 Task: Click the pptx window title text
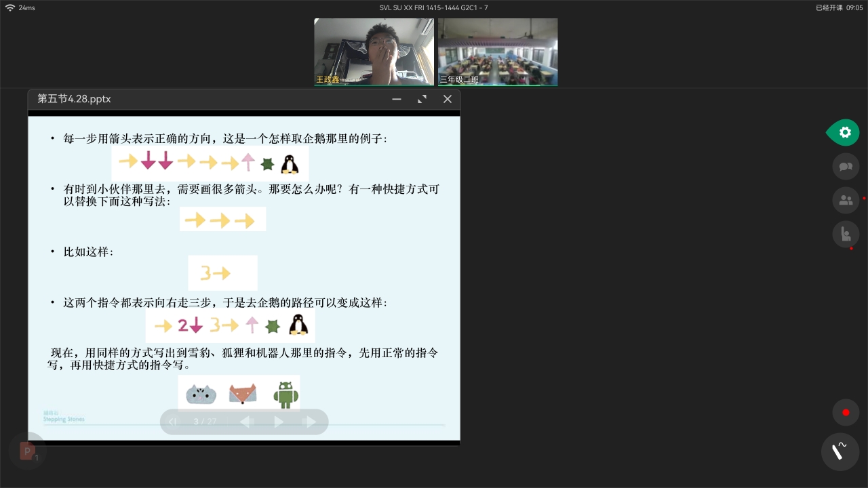coord(74,99)
